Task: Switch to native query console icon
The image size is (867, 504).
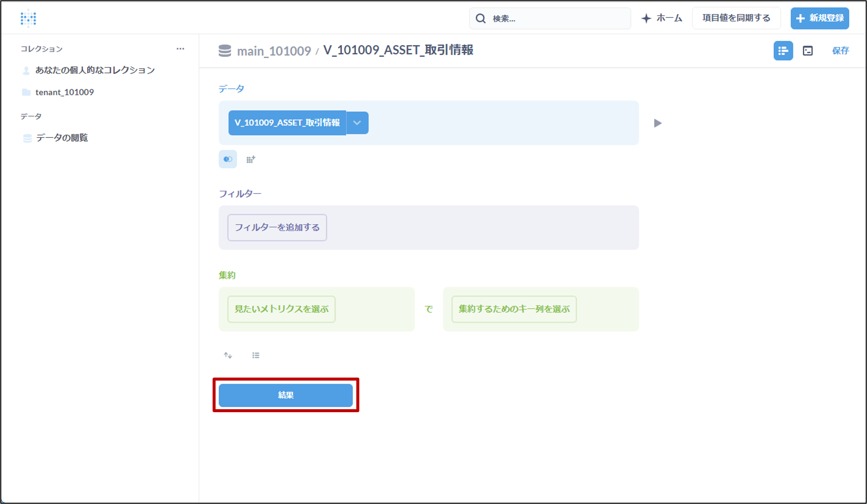Action: pos(807,51)
